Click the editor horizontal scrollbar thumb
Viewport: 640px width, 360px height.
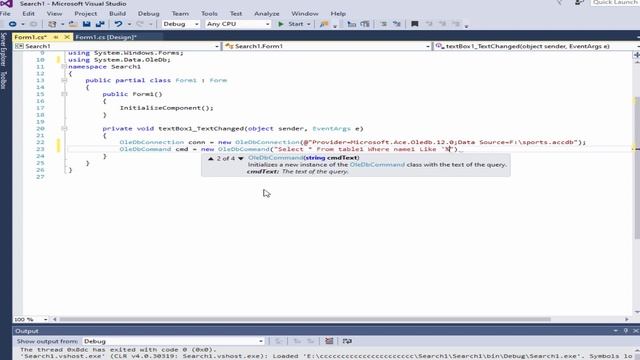click(x=305, y=319)
